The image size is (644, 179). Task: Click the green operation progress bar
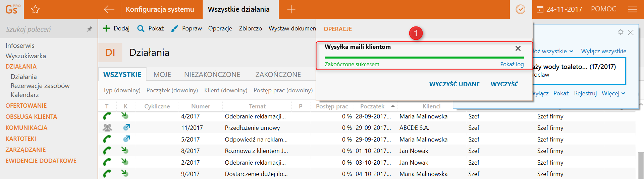point(424,58)
